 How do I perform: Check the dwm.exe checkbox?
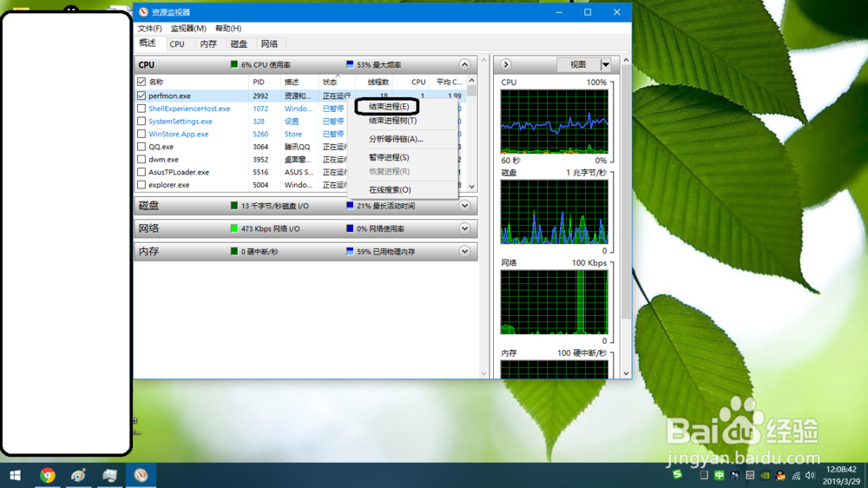point(141,160)
